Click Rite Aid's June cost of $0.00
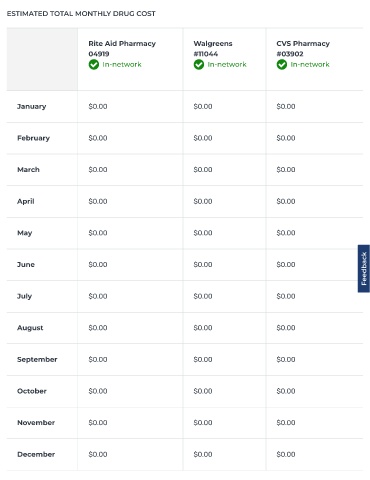The image size is (370, 480). pos(98,265)
